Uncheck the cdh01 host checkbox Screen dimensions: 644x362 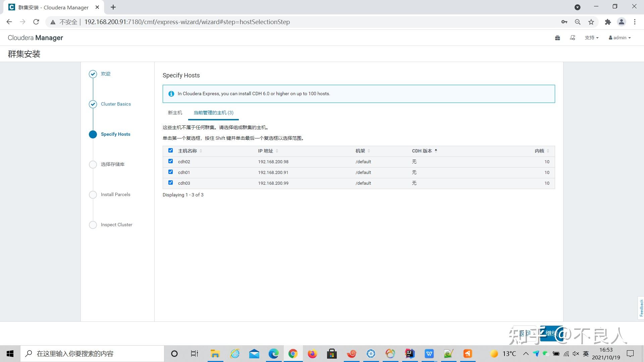[171, 172]
